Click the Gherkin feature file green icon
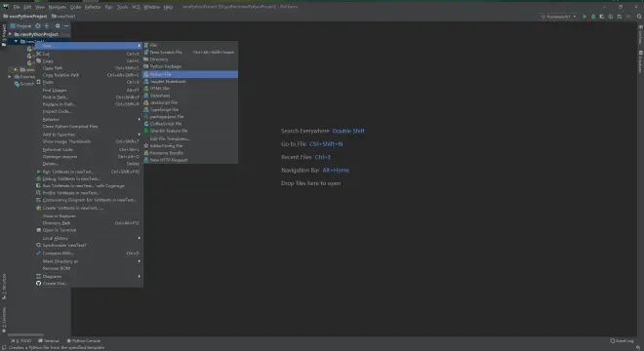 point(146,131)
